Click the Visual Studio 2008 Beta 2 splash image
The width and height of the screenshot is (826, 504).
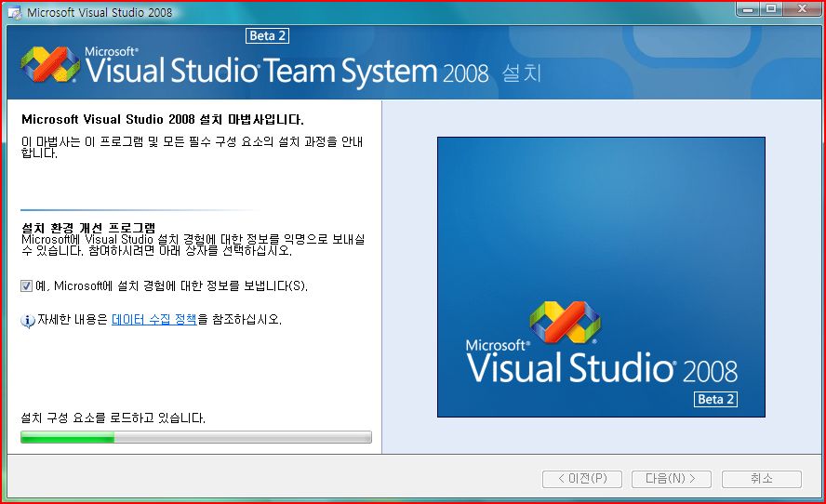coord(601,277)
